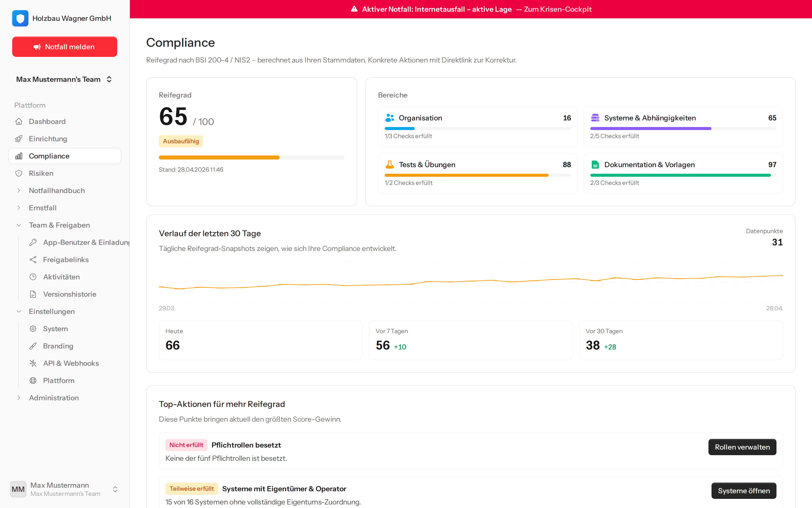
Task: Click the Freigabelinks share icon
Action: [33, 260]
